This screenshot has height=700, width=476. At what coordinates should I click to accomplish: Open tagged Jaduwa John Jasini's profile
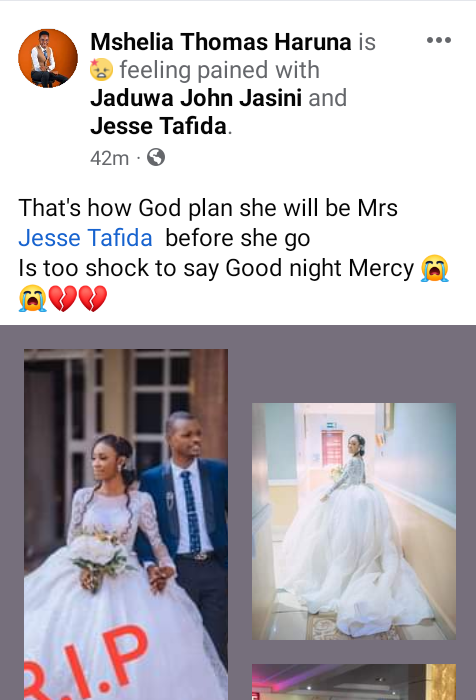(x=196, y=98)
